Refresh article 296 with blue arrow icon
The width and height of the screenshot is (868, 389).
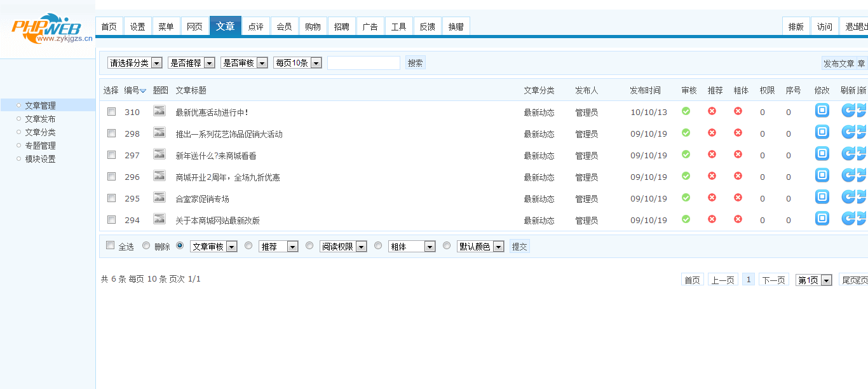848,175
